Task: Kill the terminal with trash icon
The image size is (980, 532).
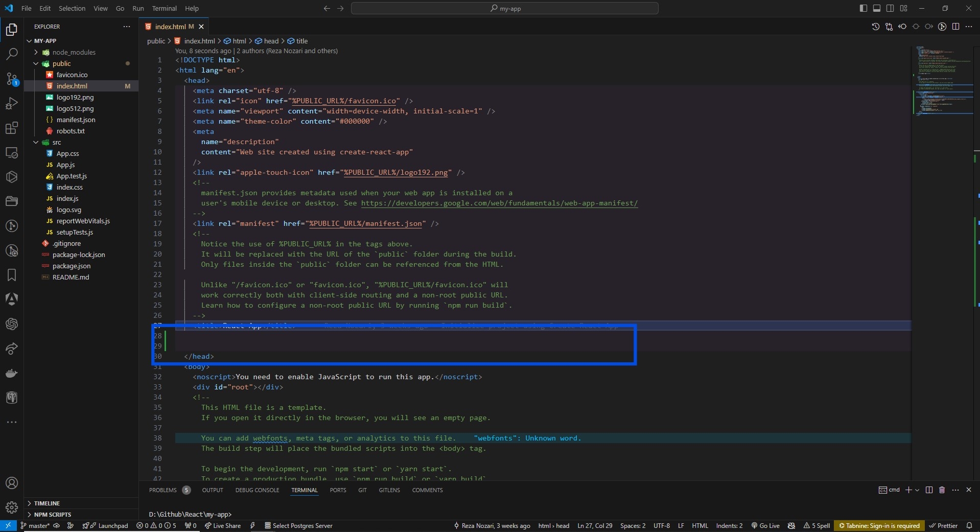Action: coord(942,490)
